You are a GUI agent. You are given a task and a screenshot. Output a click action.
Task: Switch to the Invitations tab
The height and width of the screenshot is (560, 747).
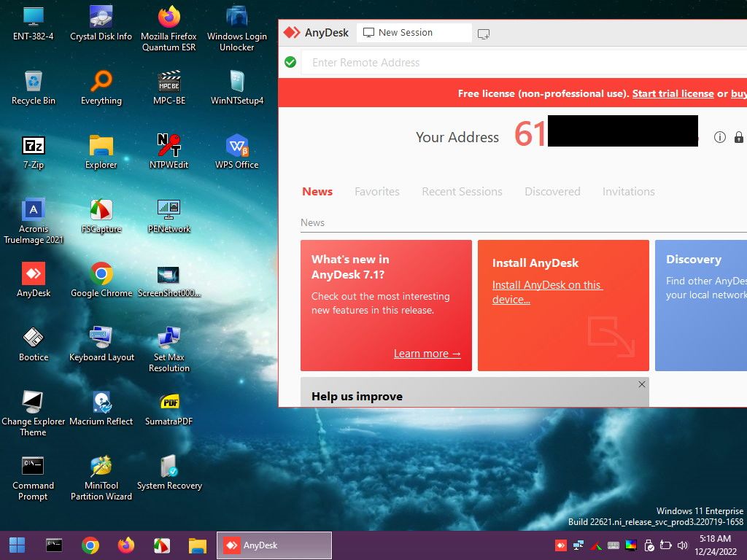coord(628,192)
